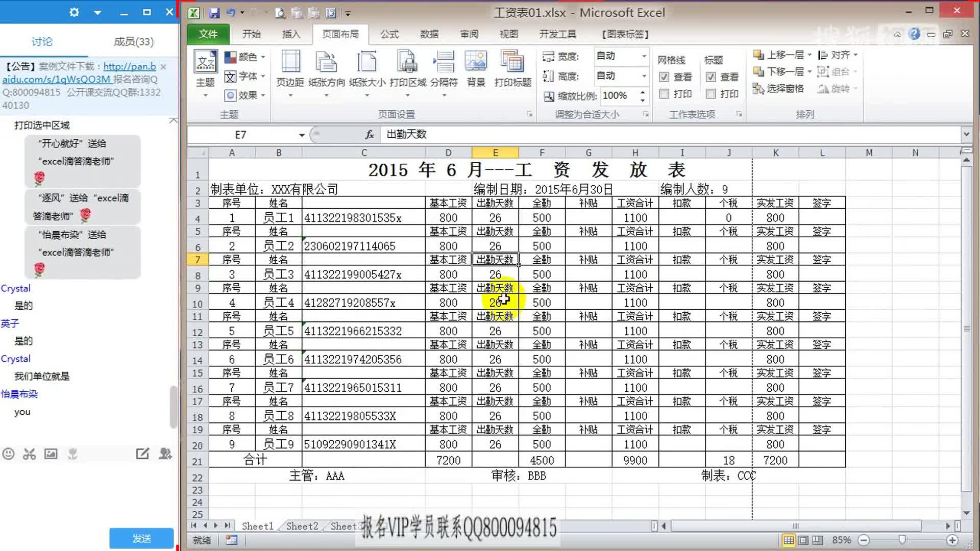The image size is (980, 551).
Task: Select Sheet2 worksheet tab
Action: (302, 526)
